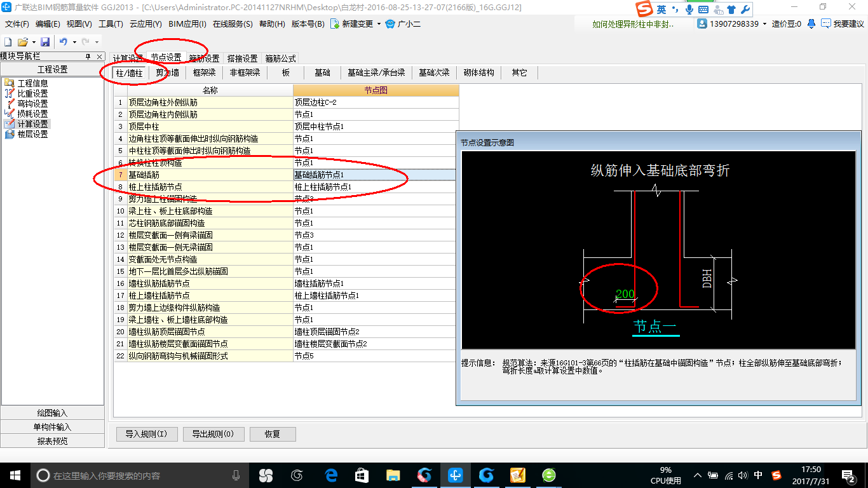Click the 导入规则(I) button
This screenshot has width=868, height=488.
[x=146, y=434]
